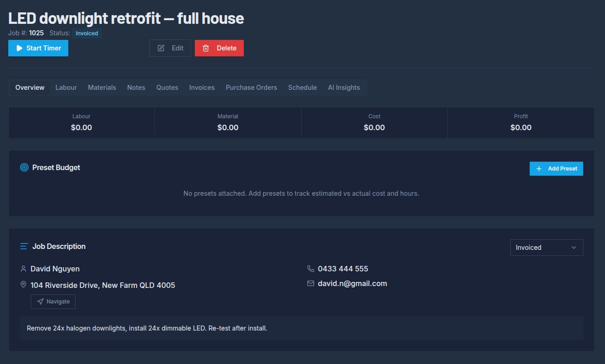The image size is (605, 364).
Task: Click the pencil icon on Edit button
Action: pyautogui.click(x=161, y=48)
